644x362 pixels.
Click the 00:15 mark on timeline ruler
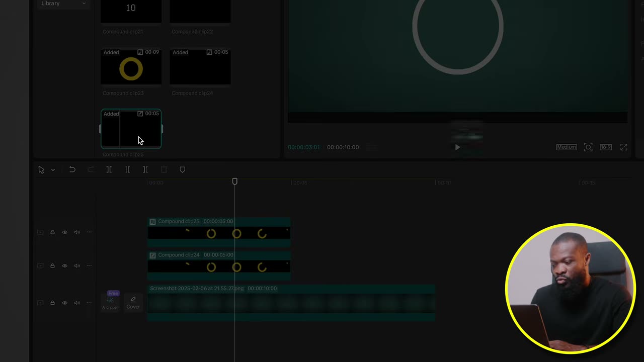[588, 183]
